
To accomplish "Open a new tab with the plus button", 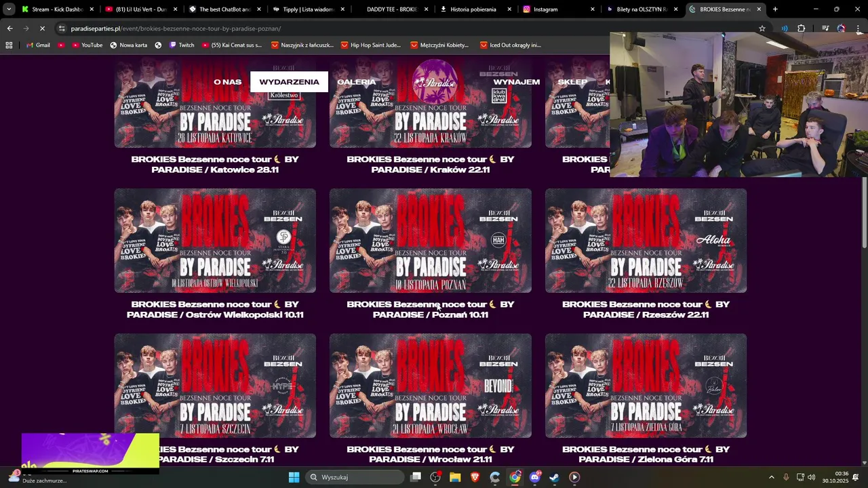I will tap(775, 9).
